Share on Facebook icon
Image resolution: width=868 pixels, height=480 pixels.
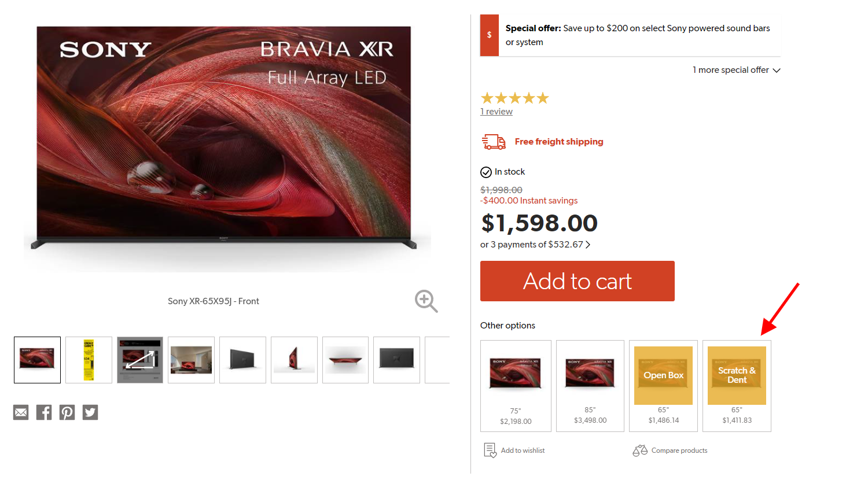44,412
